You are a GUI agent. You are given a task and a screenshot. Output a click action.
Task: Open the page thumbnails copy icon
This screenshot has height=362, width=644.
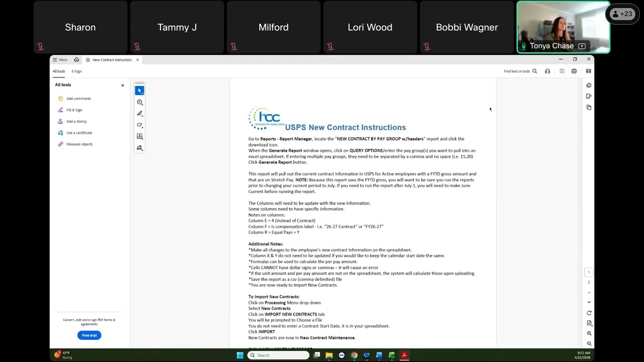[x=589, y=108]
